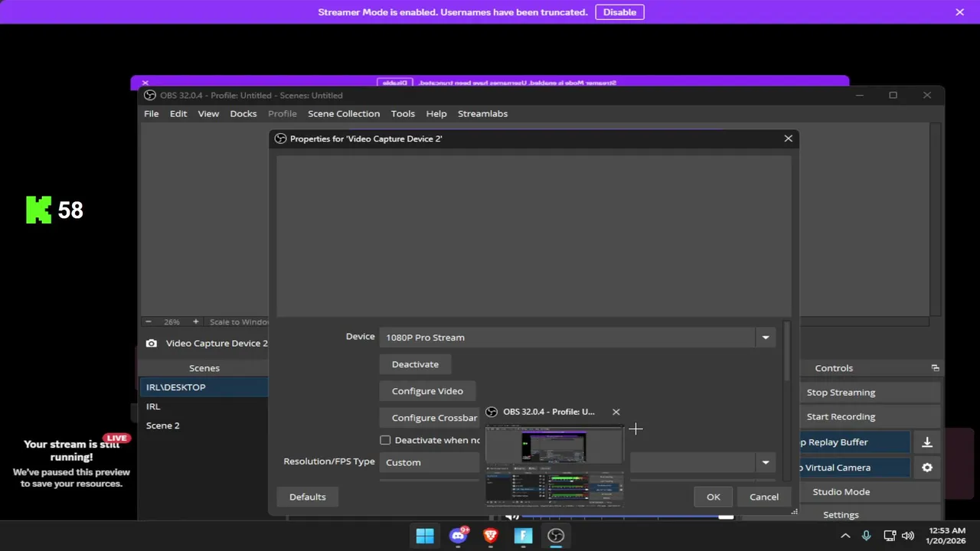Click the 26% zoom level text

(171, 322)
